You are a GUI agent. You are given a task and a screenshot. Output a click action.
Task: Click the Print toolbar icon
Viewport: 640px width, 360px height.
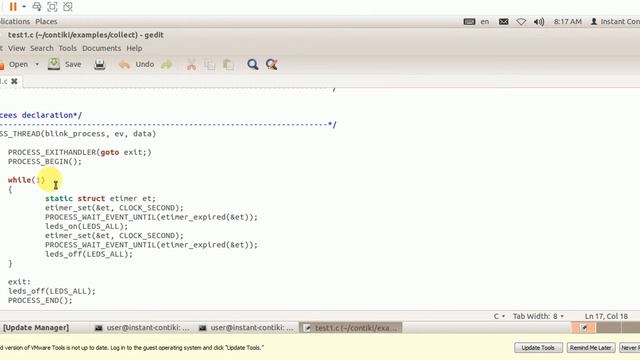click(x=100, y=64)
